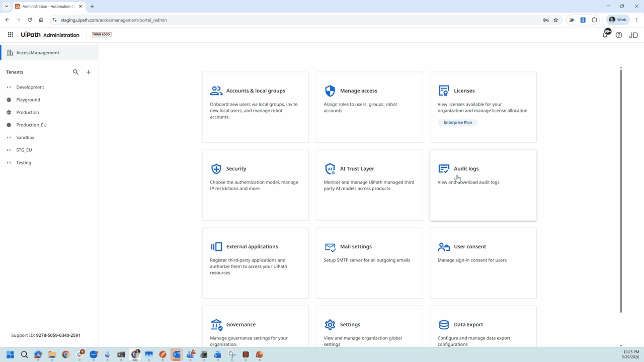
Task: Click the Settings gear card icon
Action: 330,324
